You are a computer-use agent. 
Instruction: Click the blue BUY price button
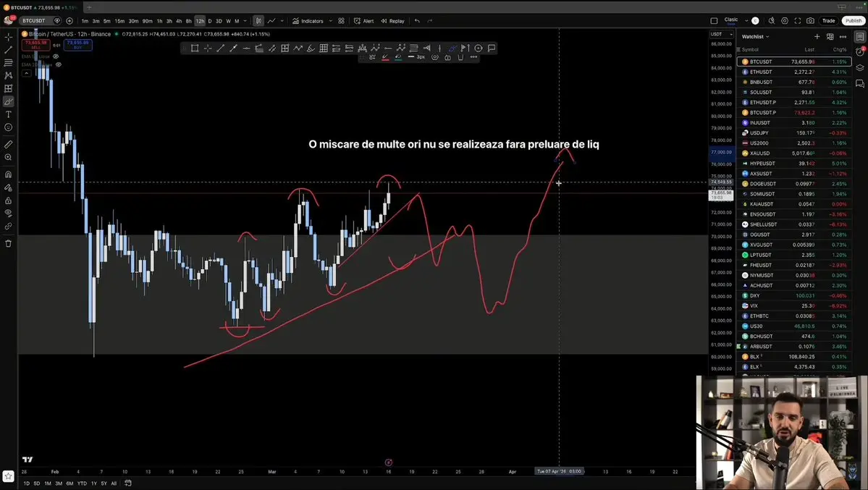(77, 45)
